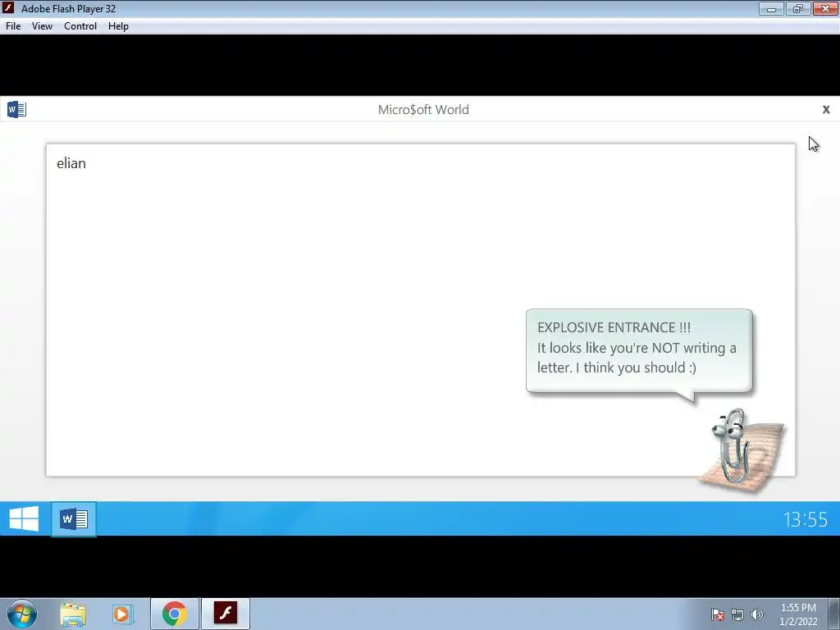Click the network tray icon
The image size is (840, 630).
click(x=737, y=614)
